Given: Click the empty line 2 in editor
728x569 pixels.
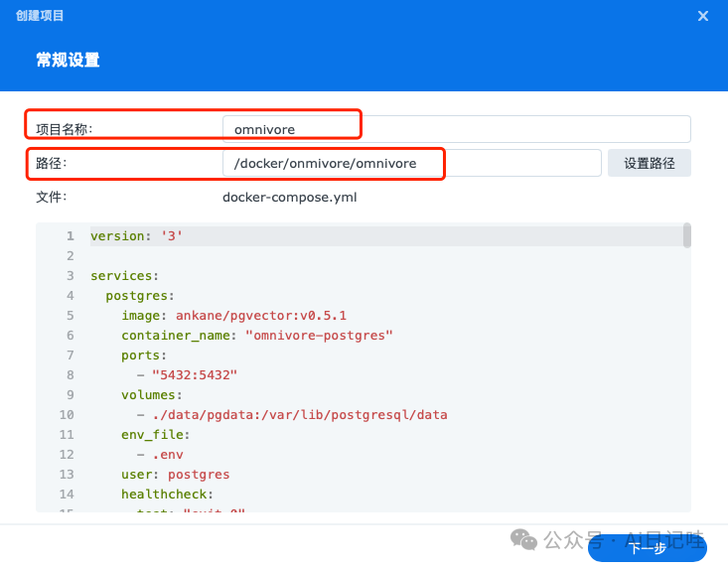Looking at the screenshot, I should [x=385, y=256].
